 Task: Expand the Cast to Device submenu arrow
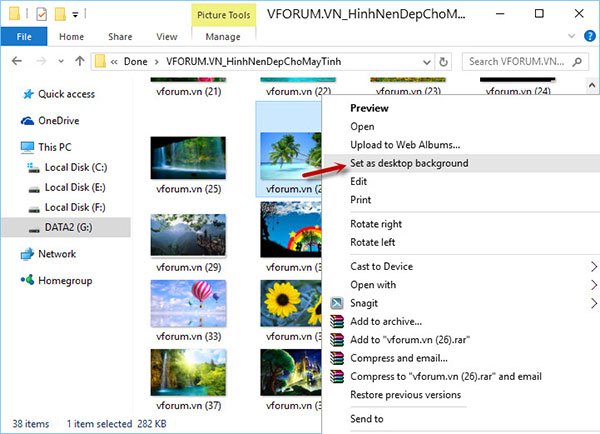pos(593,266)
